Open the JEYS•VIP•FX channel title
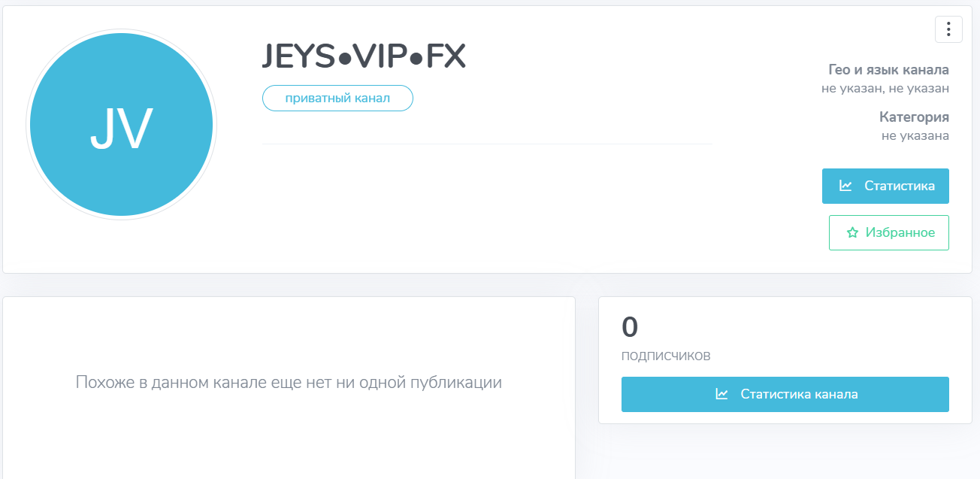 click(x=364, y=57)
